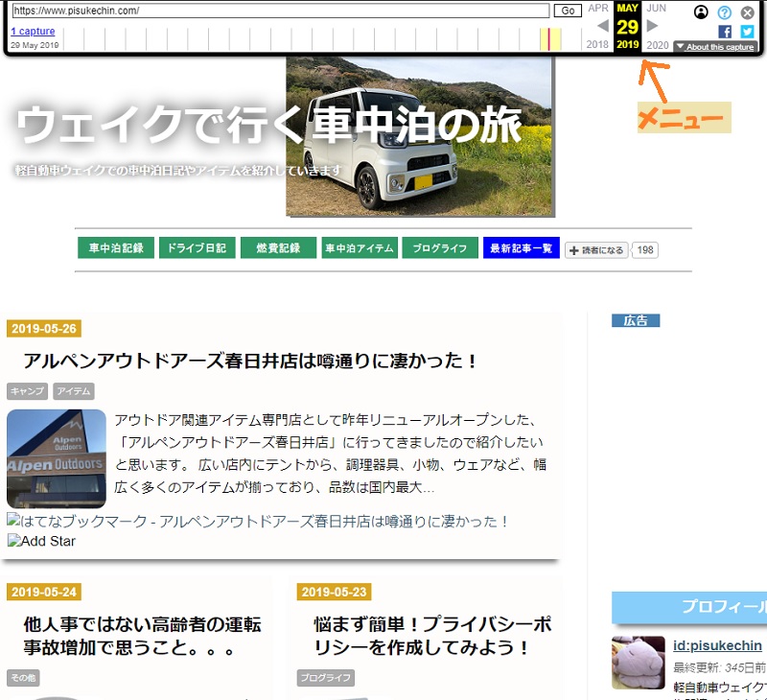
Task: Open the Wayback Machine user account icon
Action: (x=701, y=12)
